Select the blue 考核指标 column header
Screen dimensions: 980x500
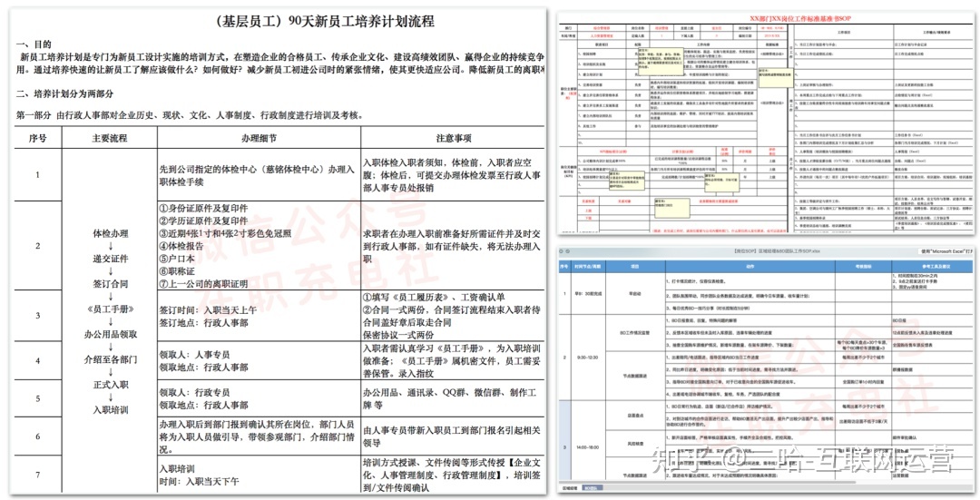coord(862,267)
